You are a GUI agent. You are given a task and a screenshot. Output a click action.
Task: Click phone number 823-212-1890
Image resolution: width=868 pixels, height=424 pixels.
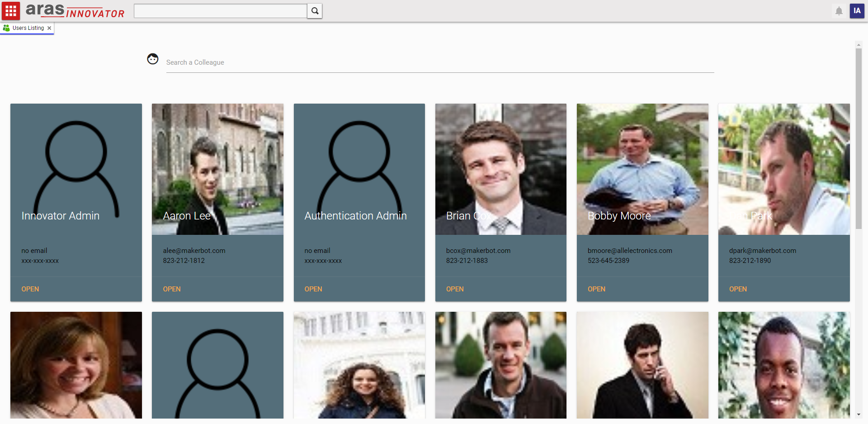pyautogui.click(x=750, y=261)
